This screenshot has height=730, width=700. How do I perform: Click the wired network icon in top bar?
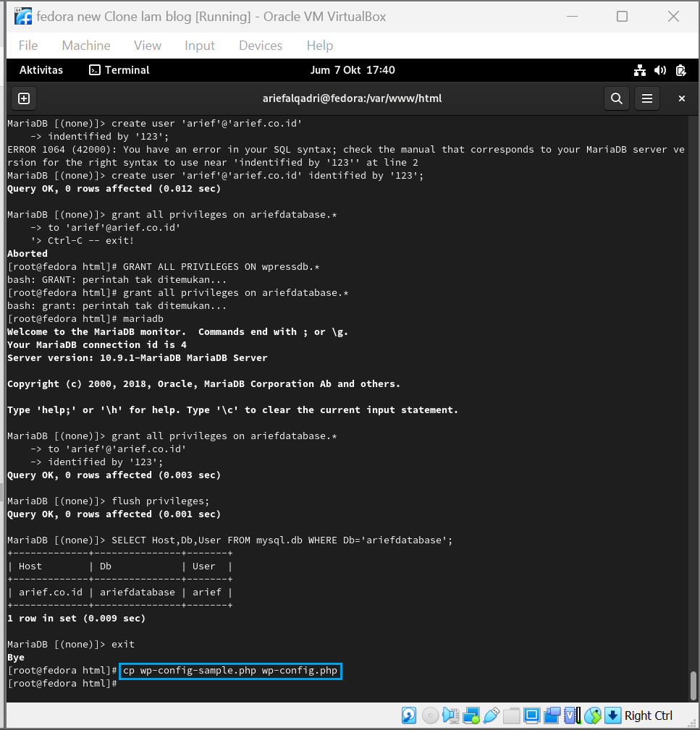(640, 70)
